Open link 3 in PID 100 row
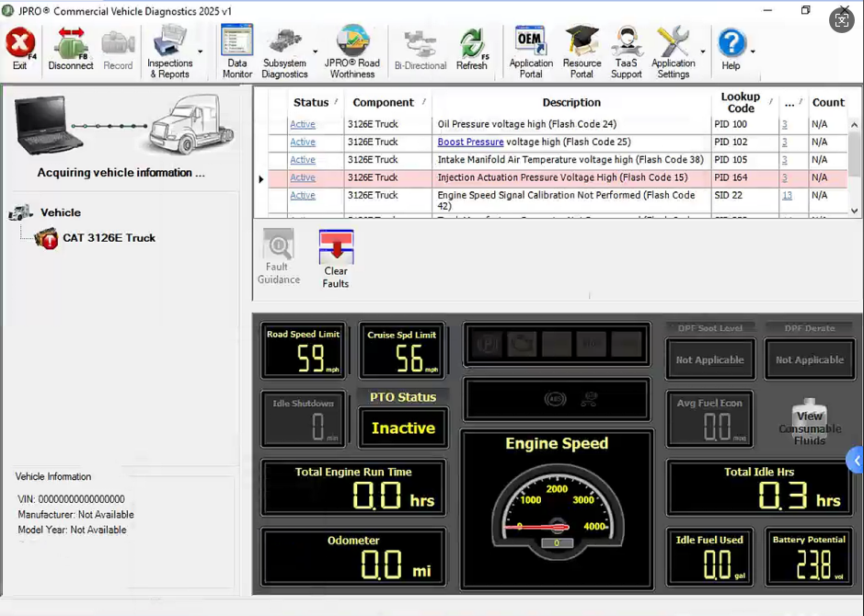This screenshot has height=616, width=864. pyautogui.click(x=785, y=124)
